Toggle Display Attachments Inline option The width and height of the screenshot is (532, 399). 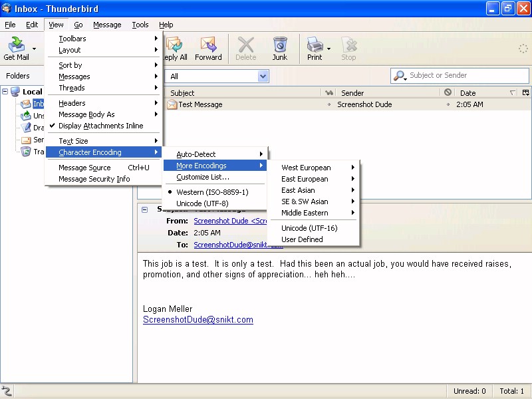point(104,126)
